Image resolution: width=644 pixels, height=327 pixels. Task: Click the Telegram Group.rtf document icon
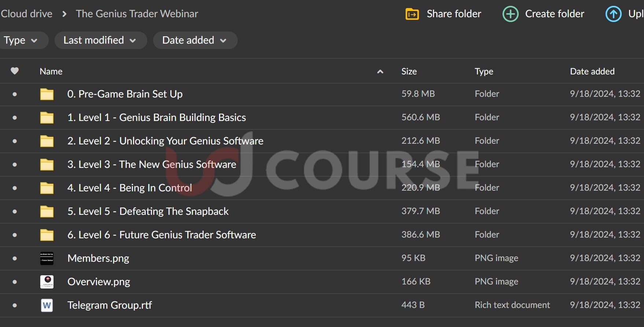[x=47, y=305]
